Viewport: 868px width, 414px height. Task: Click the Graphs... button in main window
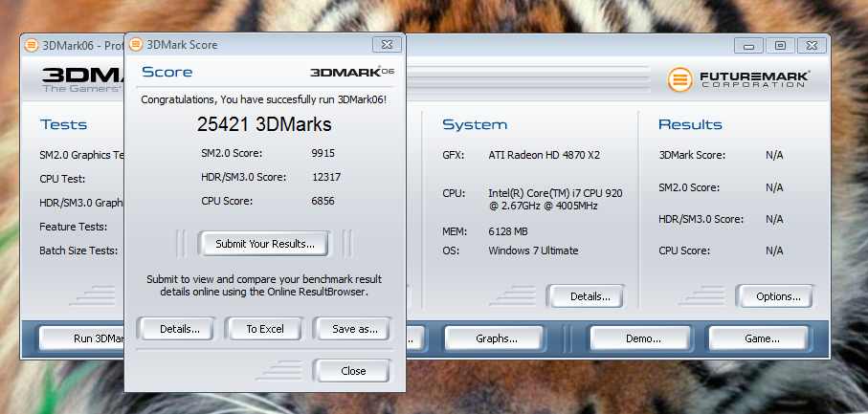(497, 338)
